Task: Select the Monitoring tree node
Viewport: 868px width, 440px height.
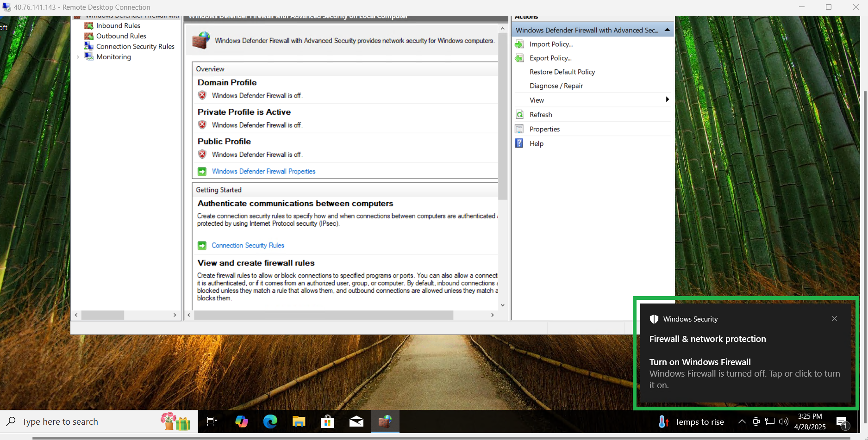Action: coord(113,57)
